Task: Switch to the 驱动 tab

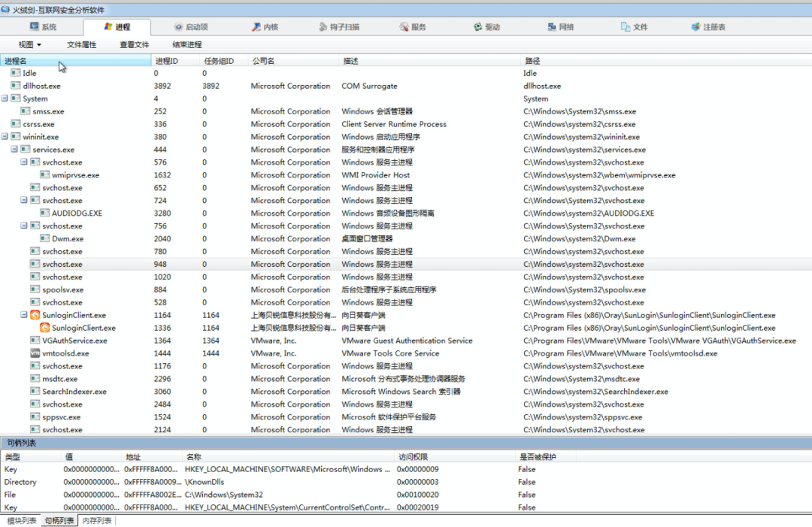Action: click(486, 27)
